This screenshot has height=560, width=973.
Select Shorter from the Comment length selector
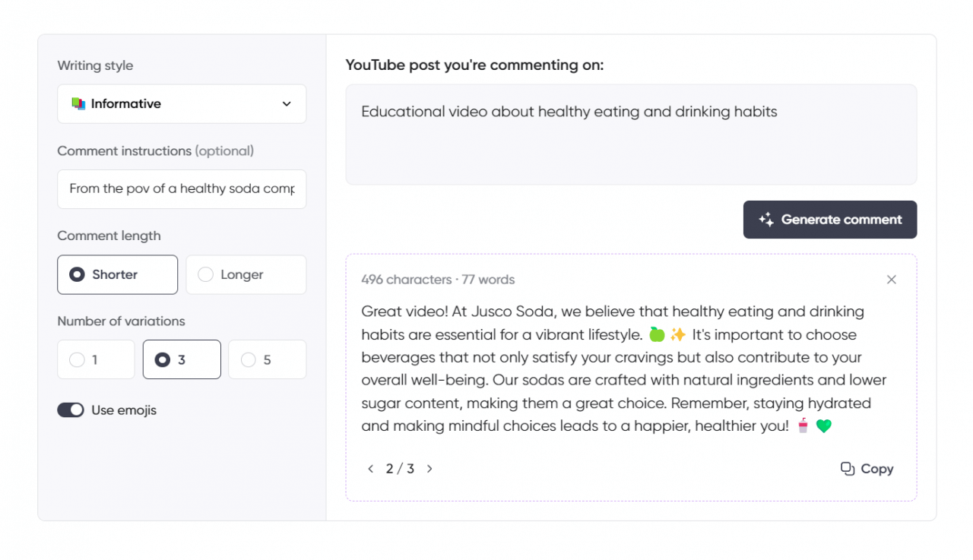coord(117,274)
